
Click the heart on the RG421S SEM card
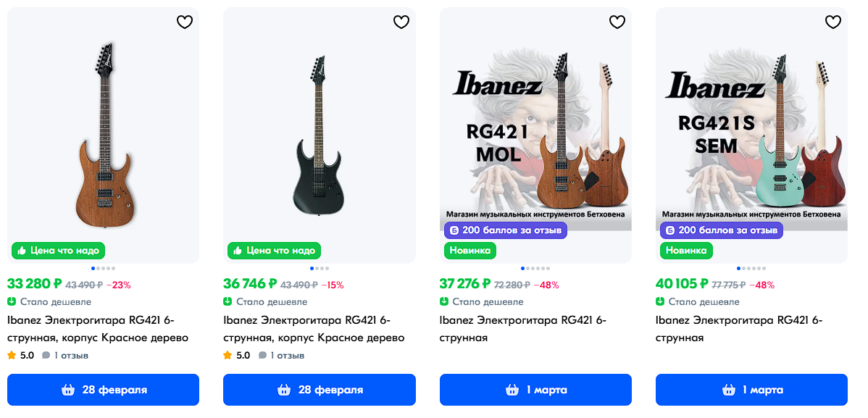(833, 22)
